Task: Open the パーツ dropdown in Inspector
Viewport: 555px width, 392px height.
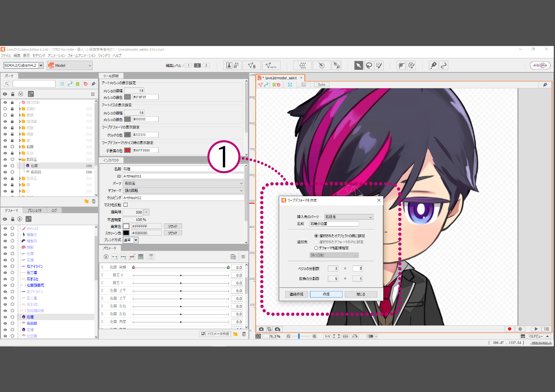Action: [x=184, y=183]
